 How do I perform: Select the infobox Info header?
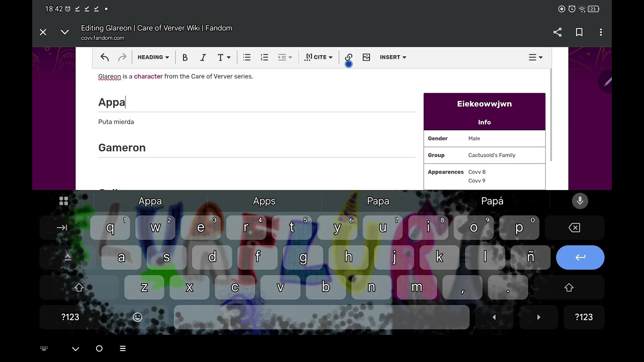(x=485, y=122)
